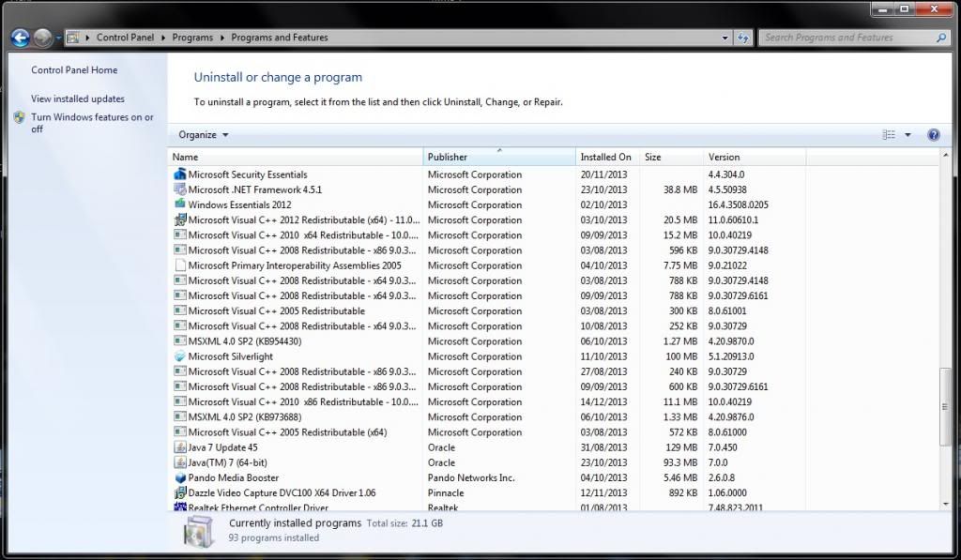Select Dazzle Video Capture DVC100 X64 Driver
961x560 pixels.
(282, 492)
